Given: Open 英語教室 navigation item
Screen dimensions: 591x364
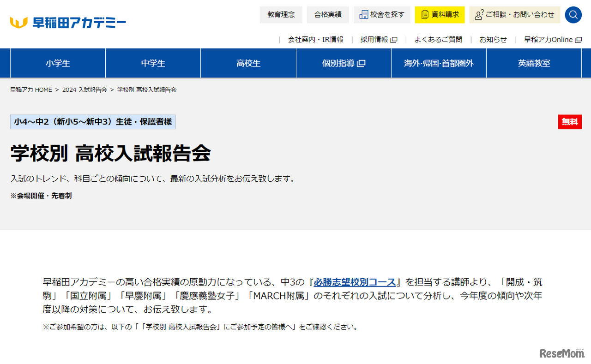Looking at the screenshot, I should pos(534,63).
